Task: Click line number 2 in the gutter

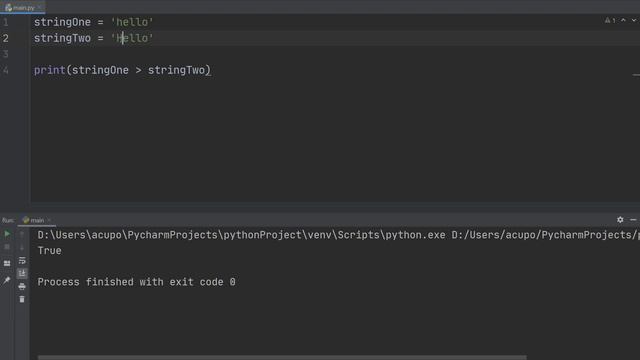Action: pyautogui.click(x=6, y=38)
